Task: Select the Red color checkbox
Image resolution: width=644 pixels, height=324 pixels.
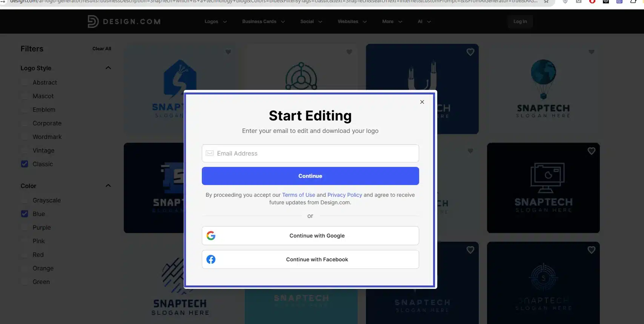Action: click(x=25, y=255)
